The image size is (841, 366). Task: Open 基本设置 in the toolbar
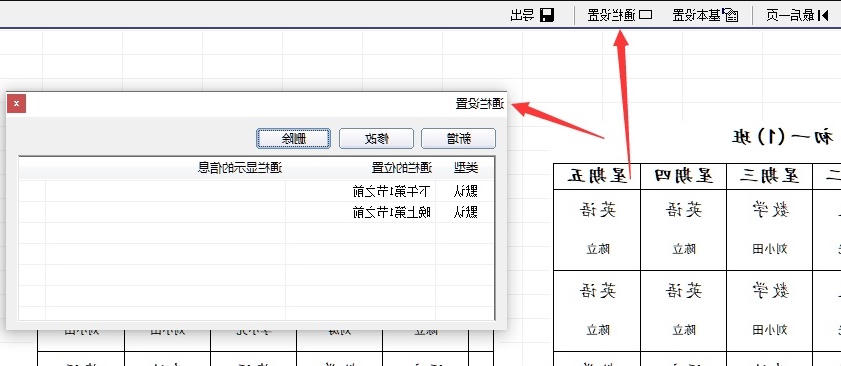(705, 15)
